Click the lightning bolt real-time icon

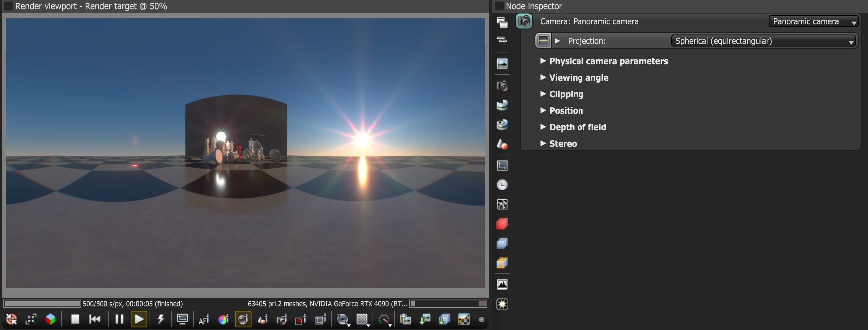[x=161, y=319]
